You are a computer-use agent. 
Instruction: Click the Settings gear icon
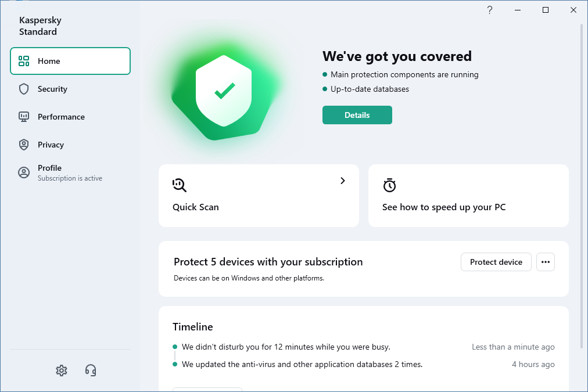[62, 371]
